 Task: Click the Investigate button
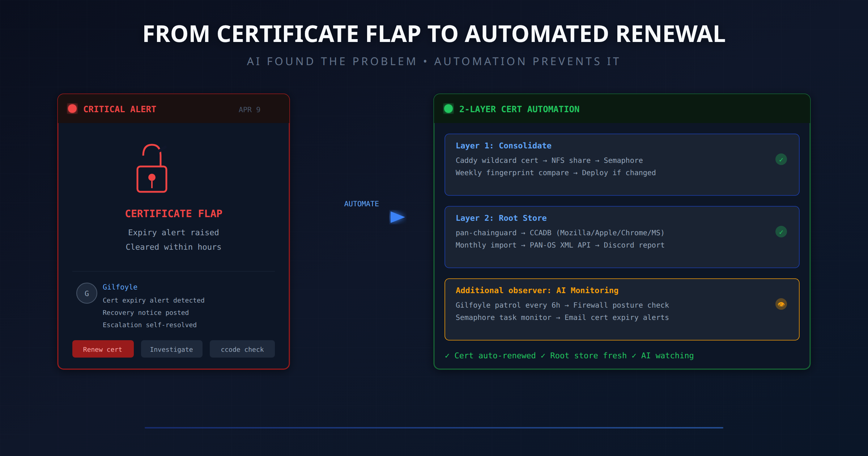coord(172,349)
